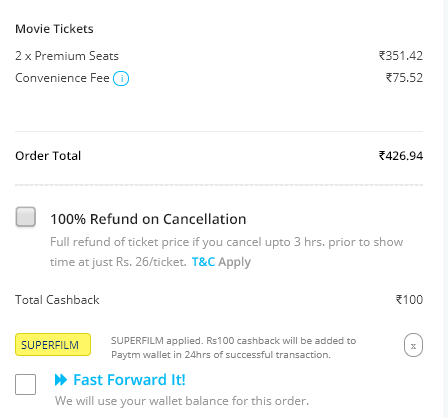Click the Movie Tickets heading

tap(54, 29)
